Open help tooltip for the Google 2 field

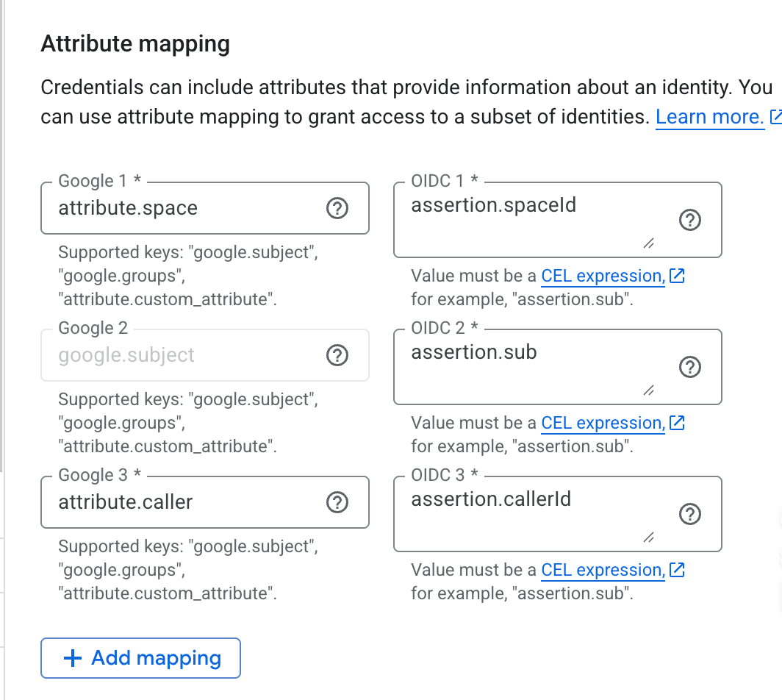tap(337, 356)
